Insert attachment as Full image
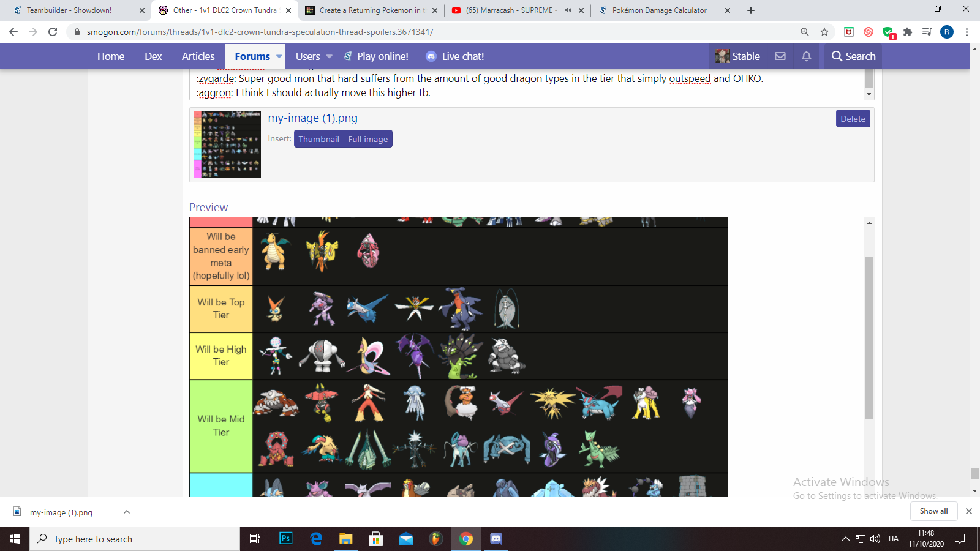This screenshot has height=551, width=980. 368,139
